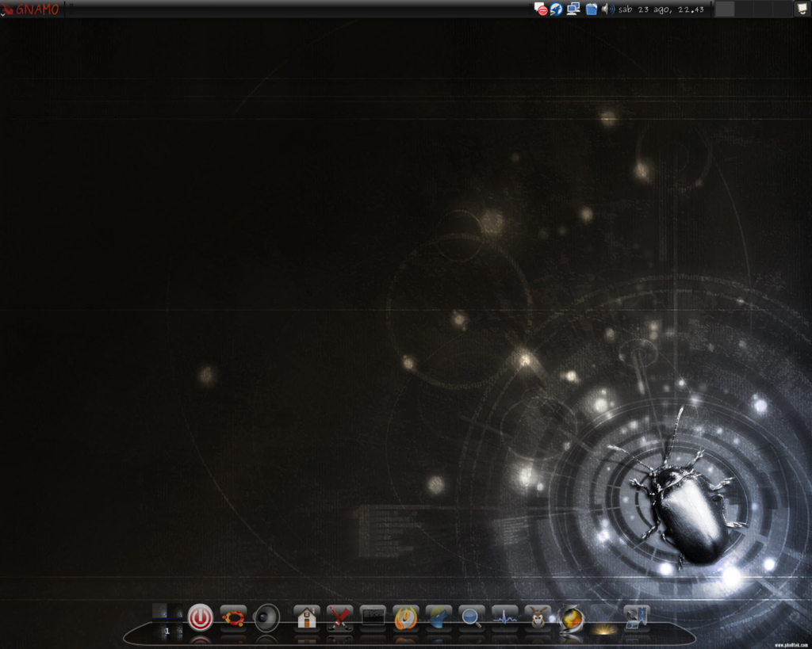Open the last dock icon on right
The image size is (812, 649).
coord(636,617)
